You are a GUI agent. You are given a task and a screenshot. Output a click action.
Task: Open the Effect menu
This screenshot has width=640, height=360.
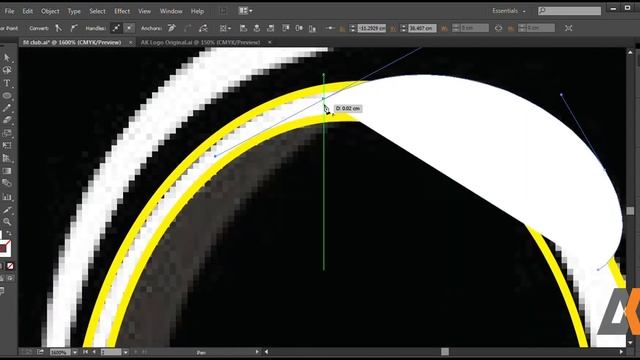pos(122,11)
